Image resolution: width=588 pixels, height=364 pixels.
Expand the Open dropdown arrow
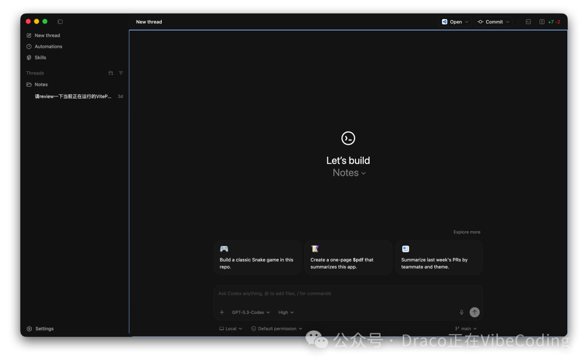click(x=467, y=22)
